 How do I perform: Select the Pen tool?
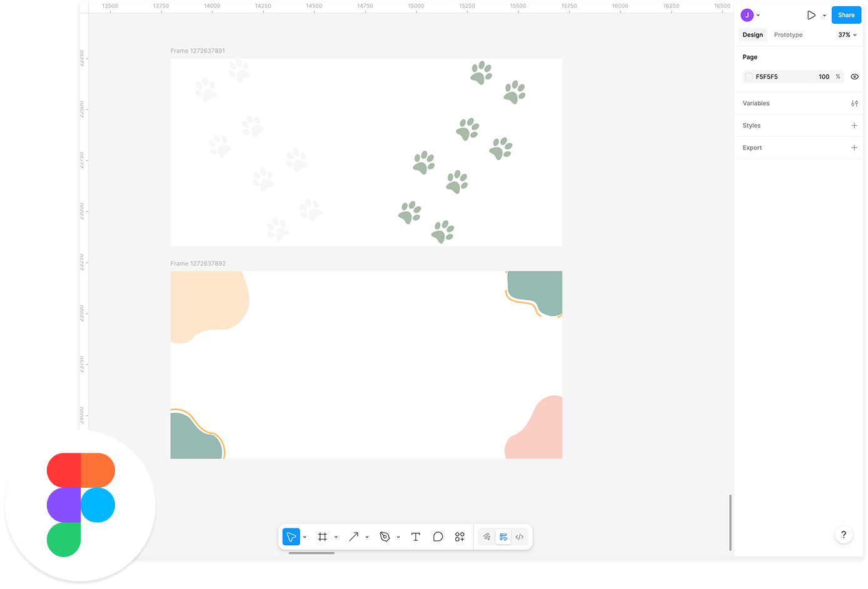coord(385,536)
